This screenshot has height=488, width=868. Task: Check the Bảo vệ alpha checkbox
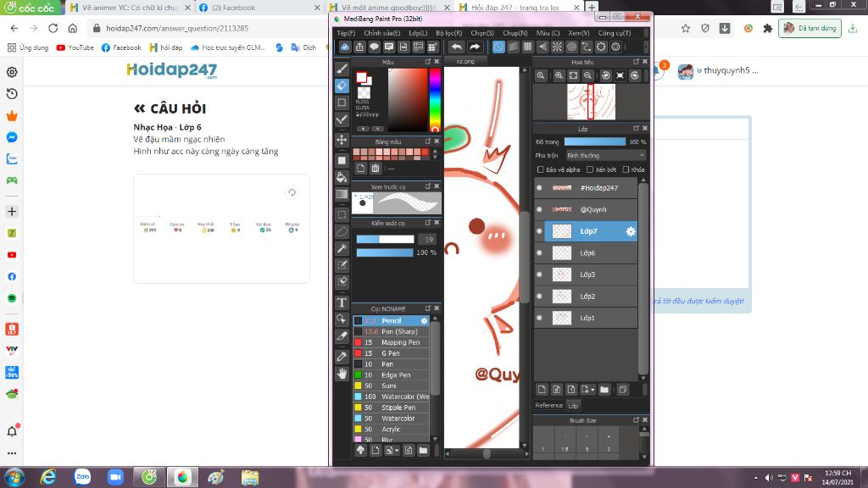pos(541,169)
